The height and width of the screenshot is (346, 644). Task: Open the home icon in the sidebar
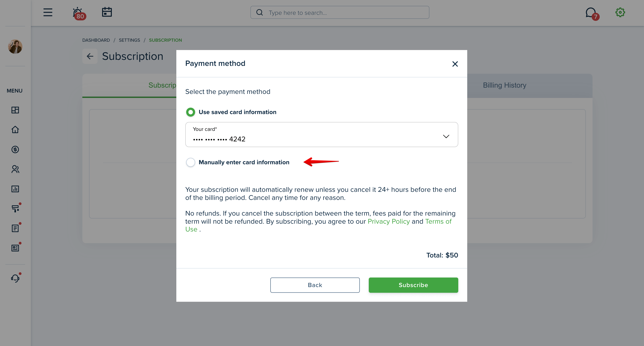pyautogui.click(x=15, y=130)
